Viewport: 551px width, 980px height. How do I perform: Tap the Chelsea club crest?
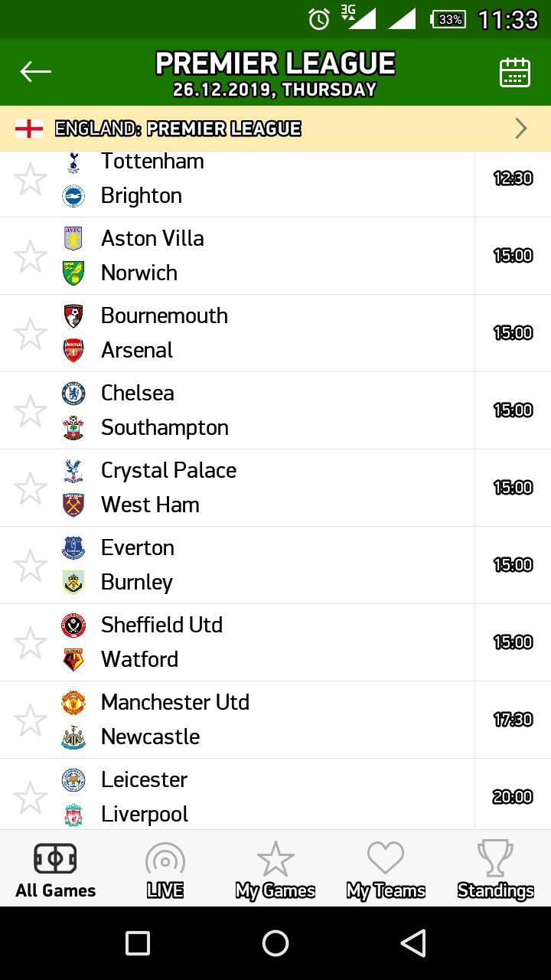73,393
